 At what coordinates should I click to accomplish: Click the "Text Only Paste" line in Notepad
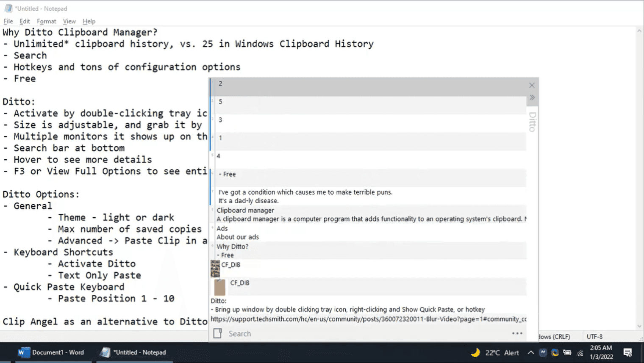pos(94,275)
